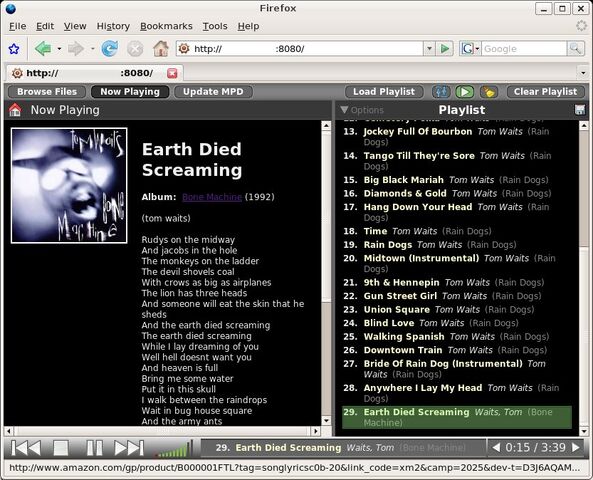Click the Update MPD button
593x480 pixels.
tap(213, 92)
